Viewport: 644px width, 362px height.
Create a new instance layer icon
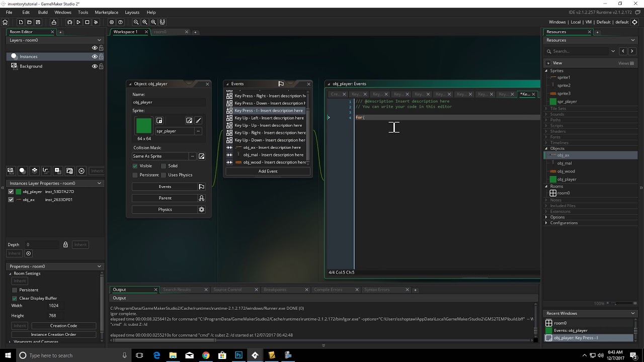click(22, 171)
